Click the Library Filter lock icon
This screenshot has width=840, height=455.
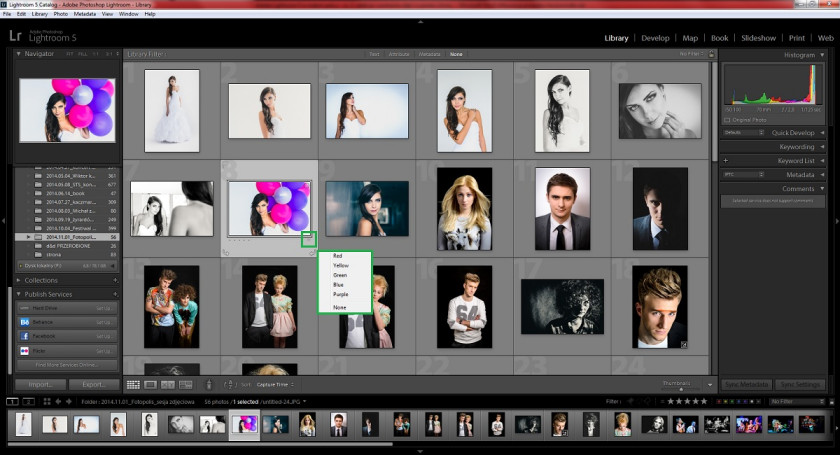coord(711,54)
